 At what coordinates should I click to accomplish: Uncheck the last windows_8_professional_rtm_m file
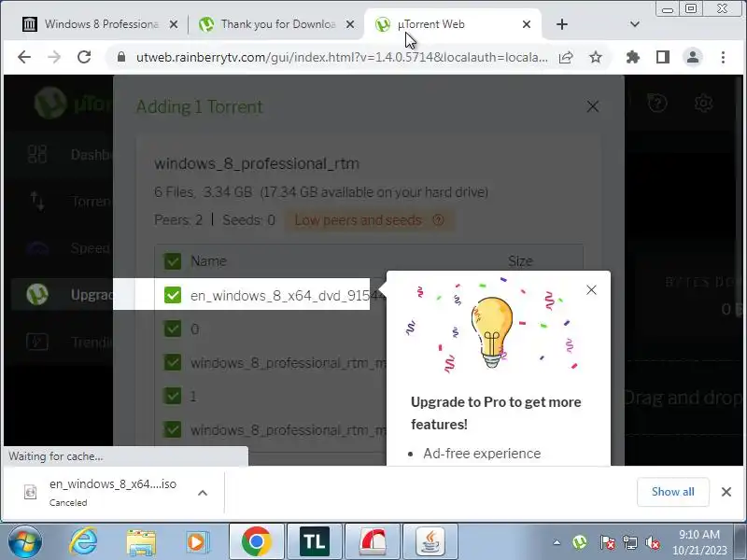point(173,429)
